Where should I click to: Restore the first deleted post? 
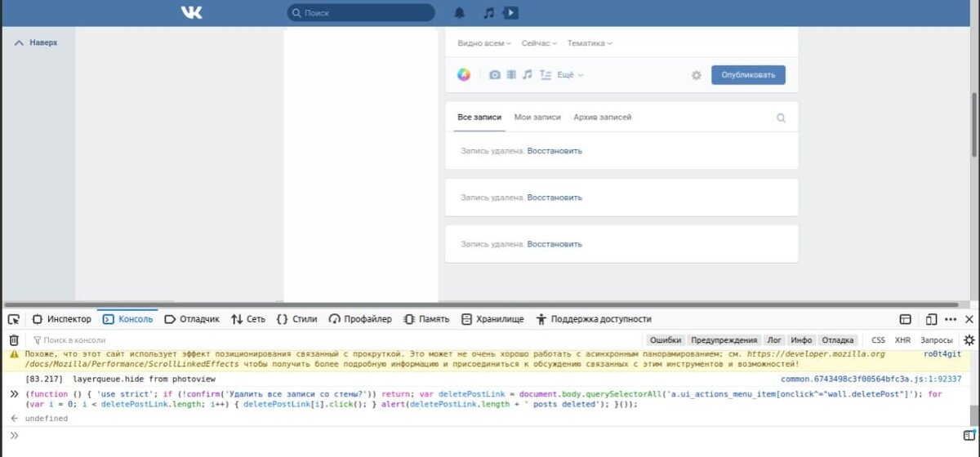point(555,151)
